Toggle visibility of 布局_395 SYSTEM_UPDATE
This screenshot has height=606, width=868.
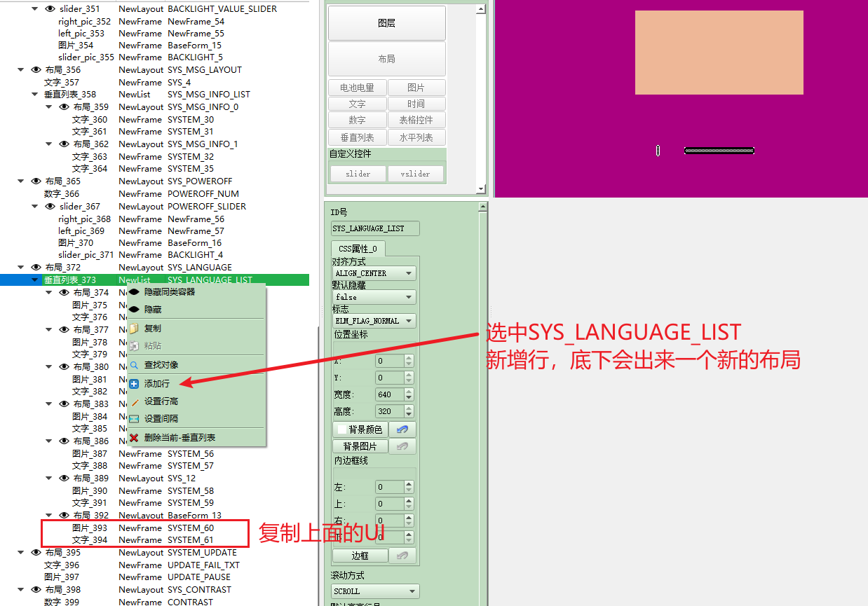[36, 553]
